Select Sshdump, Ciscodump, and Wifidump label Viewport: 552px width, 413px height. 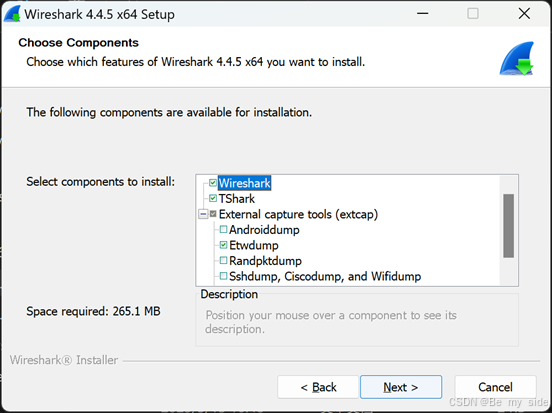tap(325, 276)
